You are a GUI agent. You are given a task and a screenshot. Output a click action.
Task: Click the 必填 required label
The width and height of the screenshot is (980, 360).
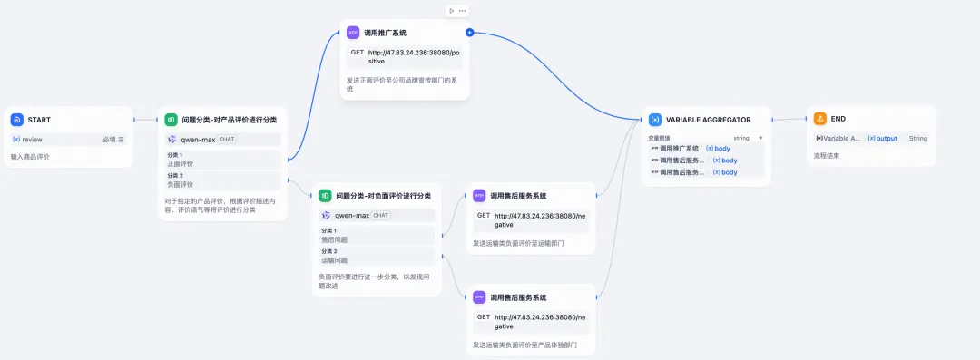pyautogui.click(x=110, y=140)
